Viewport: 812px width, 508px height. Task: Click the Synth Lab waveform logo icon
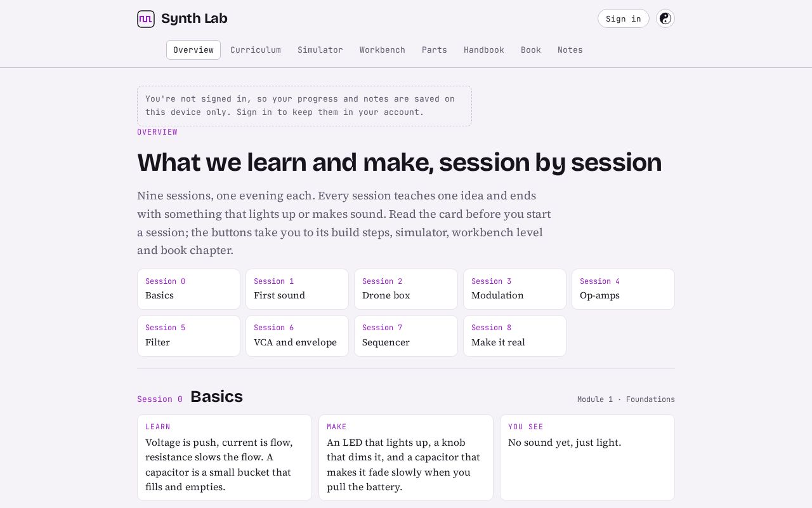146,19
